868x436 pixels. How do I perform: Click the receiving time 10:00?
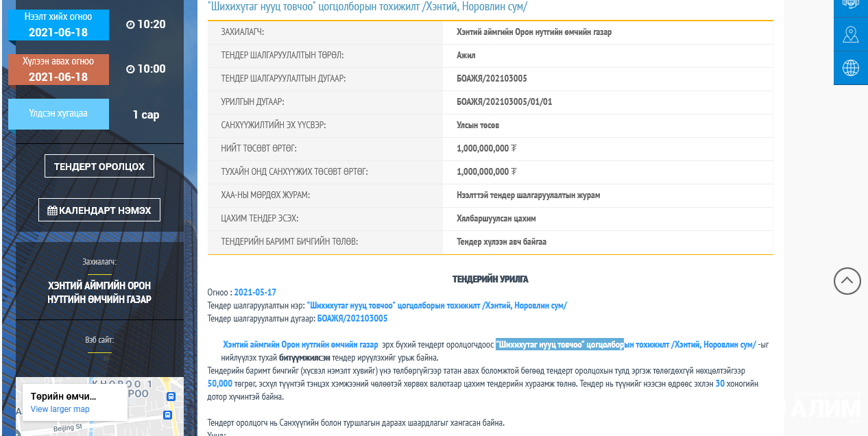point(152,69)
